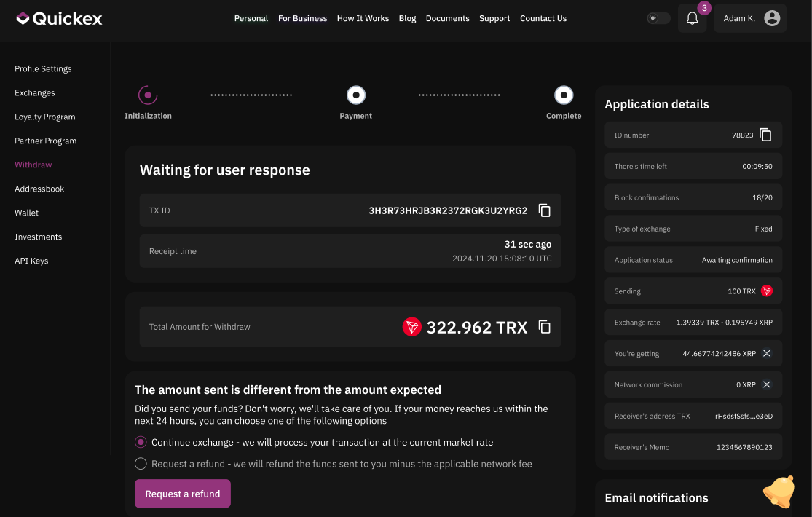Open Profile Settings in sidebar
Screen dimensions: 812x517
(43, 69)
